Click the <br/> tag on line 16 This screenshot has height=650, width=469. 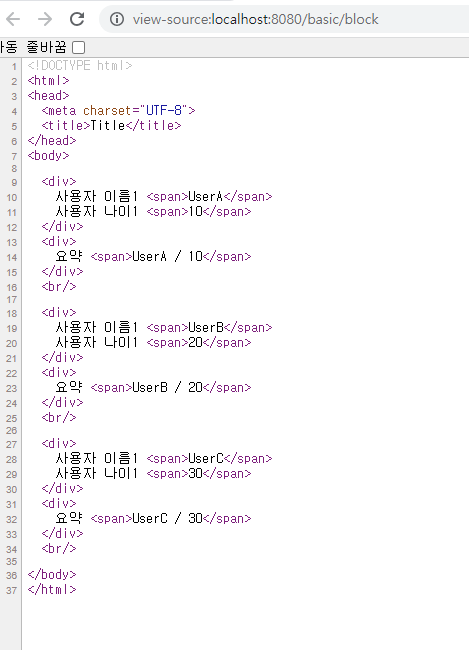pyautogui.click(x=59, y=286)
